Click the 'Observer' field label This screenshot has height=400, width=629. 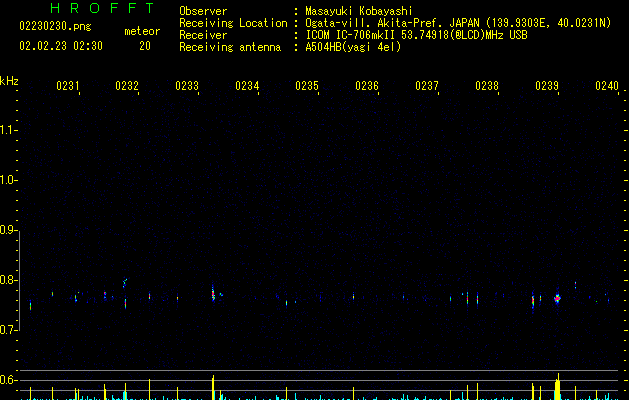pos(203,11)
